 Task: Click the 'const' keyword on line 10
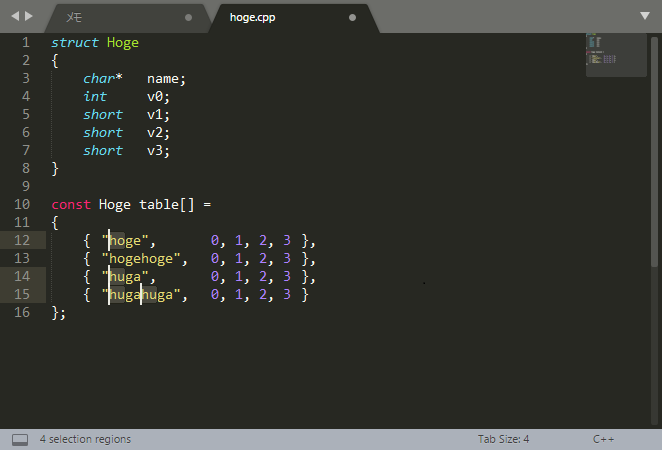pyautogui.click(x=71, y=205)
